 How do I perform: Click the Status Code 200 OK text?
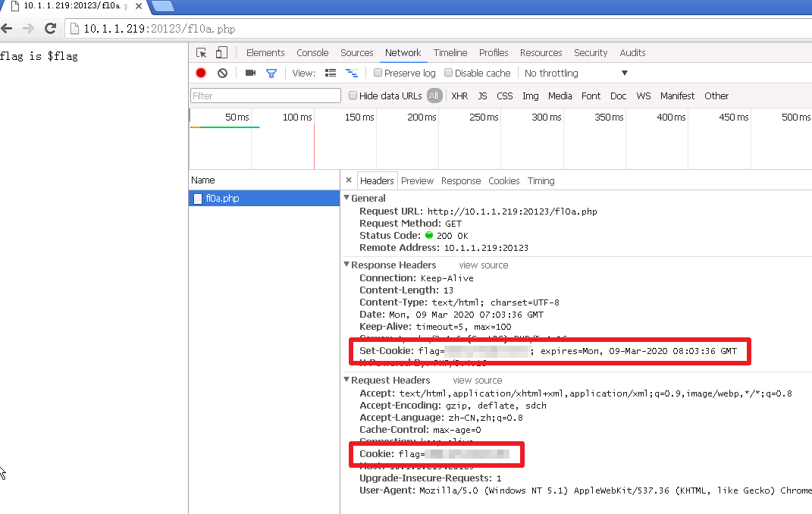tap(452, 236)
